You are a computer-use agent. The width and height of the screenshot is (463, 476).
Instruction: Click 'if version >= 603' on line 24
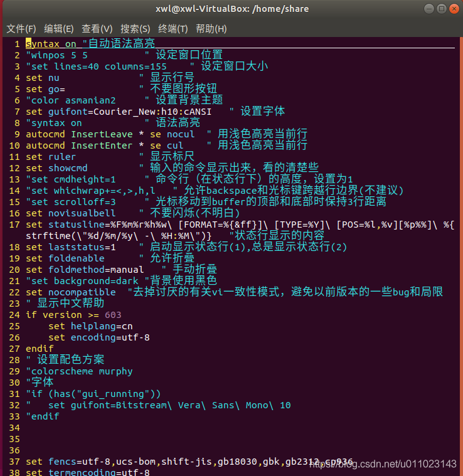pos(73,315)
